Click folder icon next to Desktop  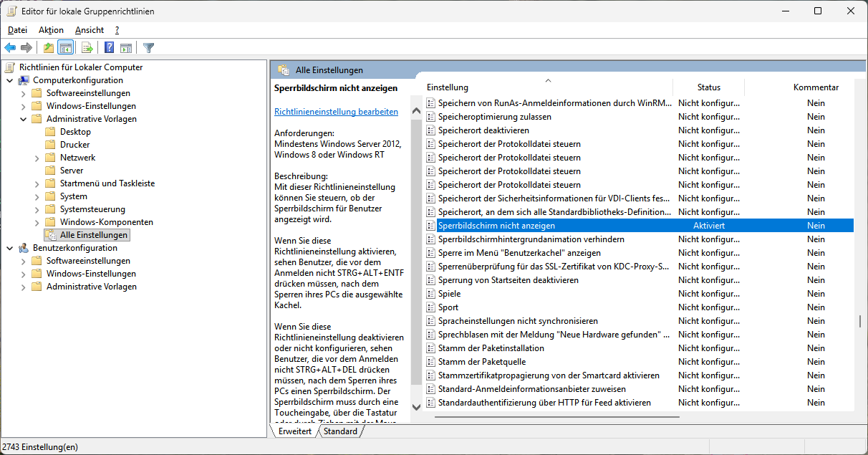click(50, 132)
